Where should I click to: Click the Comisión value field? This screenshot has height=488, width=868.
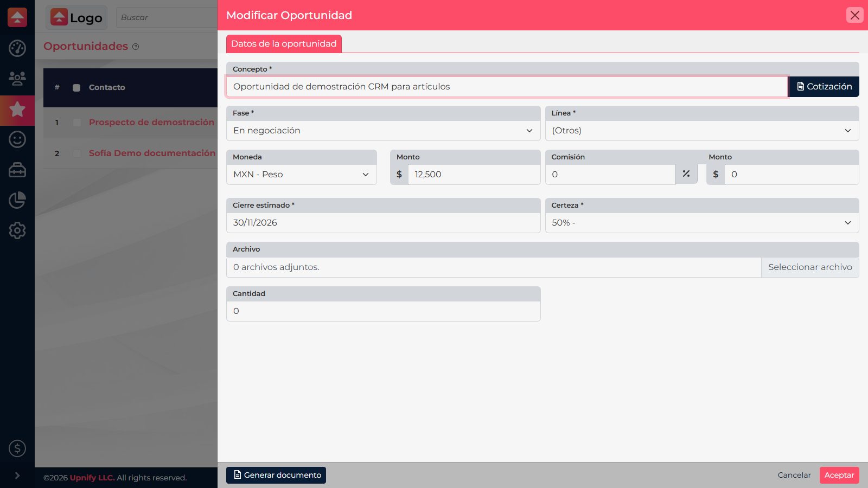[610, 175]
